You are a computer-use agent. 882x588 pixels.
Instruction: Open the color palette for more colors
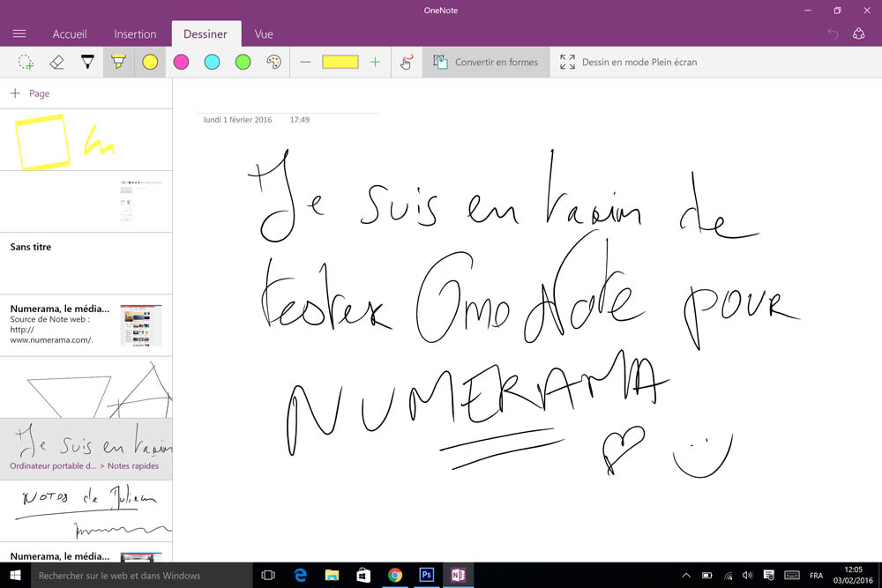274,62
